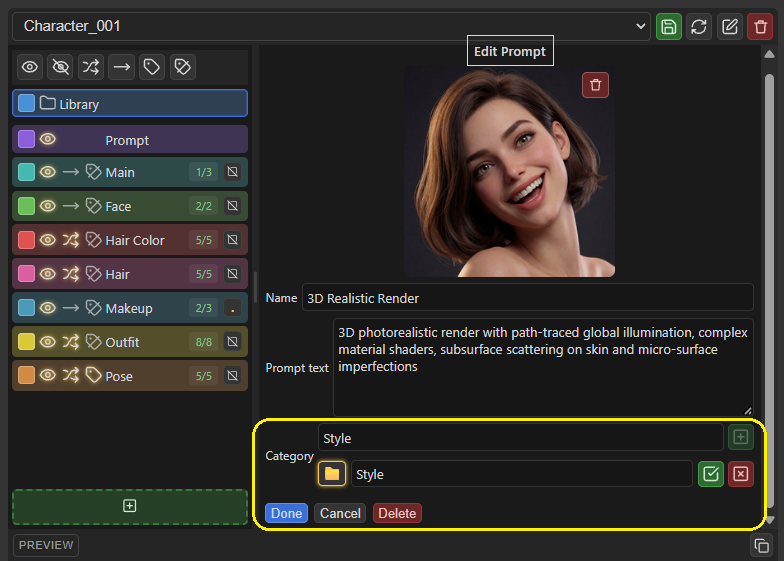The image size is (784, 561).
Task: Click the tag icon on Outfit row
Action: (94, 342)
